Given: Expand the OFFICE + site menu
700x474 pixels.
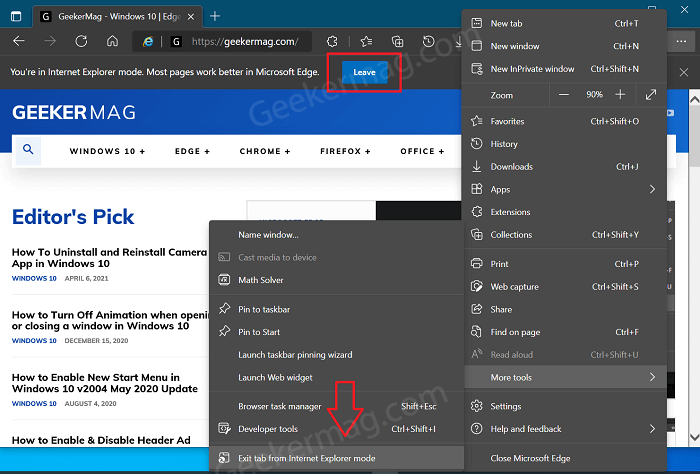Looking at the screenshot, I should [422, 151].
